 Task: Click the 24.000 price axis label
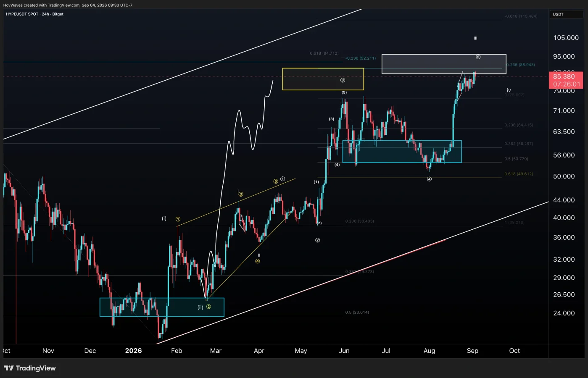point(564,313)
